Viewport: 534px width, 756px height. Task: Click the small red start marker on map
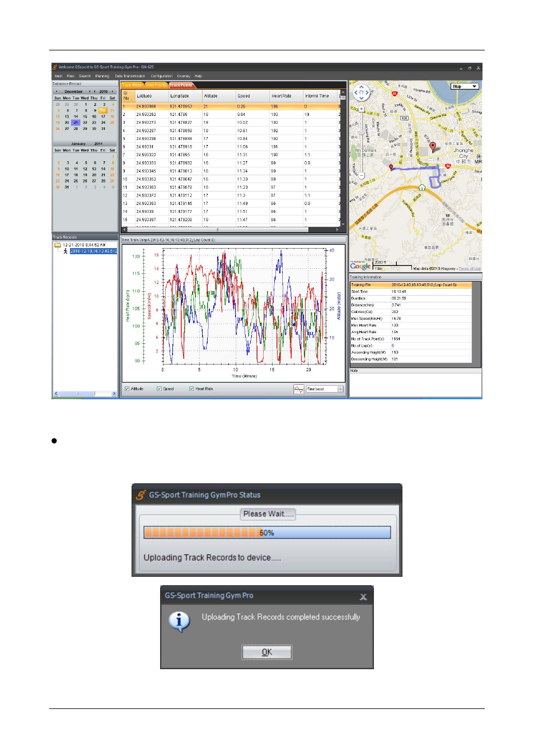[x=391, y=167]
